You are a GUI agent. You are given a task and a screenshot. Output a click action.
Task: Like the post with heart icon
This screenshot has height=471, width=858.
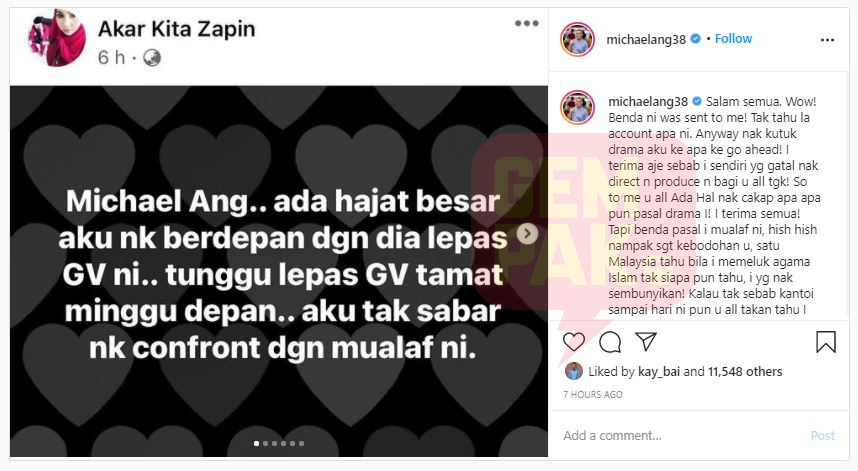click(x=573, y=342)
